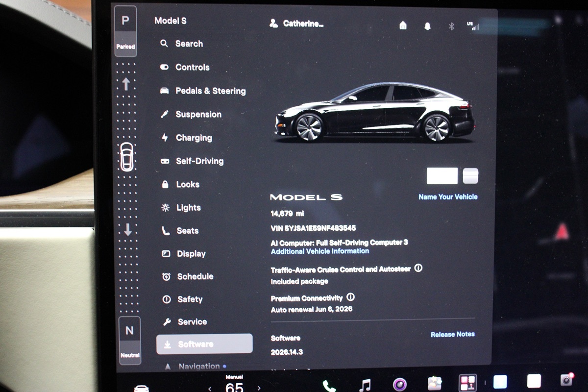
Task: Open the Phone app
Action: tap(329, 386)
